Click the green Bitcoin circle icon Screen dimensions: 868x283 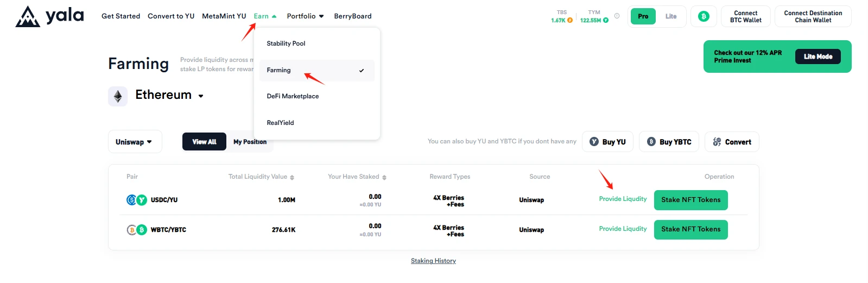[704, 16]
